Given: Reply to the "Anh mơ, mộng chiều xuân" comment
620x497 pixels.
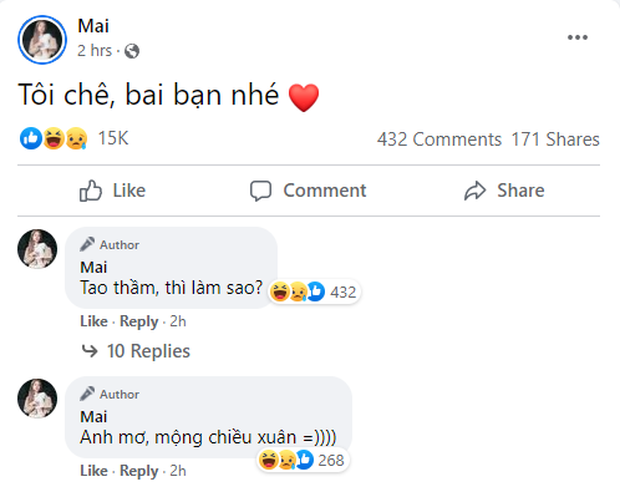Looking at the screenshot, I should (139, 470).
